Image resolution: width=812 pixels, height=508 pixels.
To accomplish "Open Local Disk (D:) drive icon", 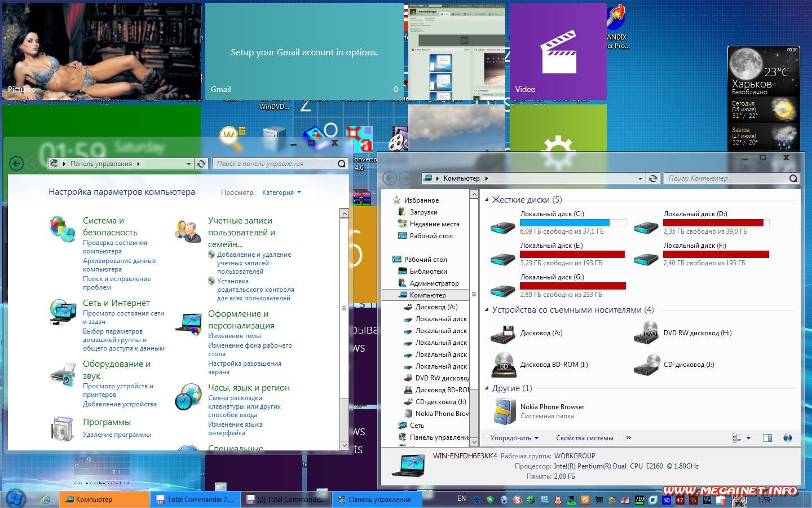I will 646,228.
